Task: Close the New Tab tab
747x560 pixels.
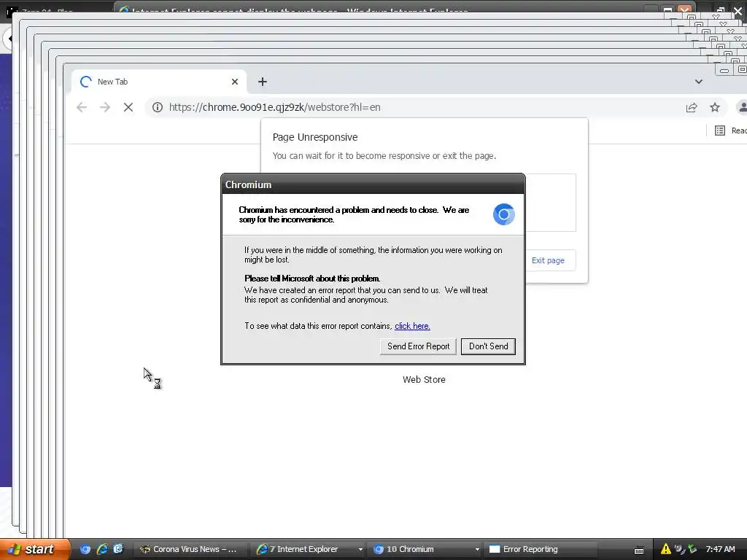Action: pos(234,82)
